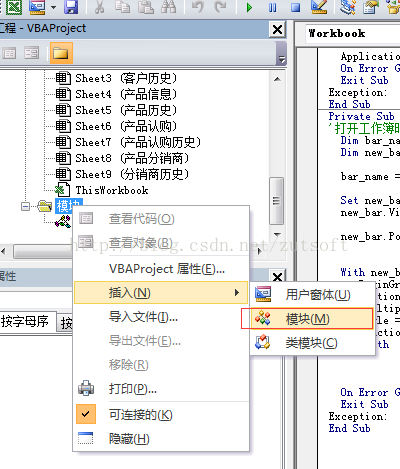400x469 pixels.
Task: Click project tree vertical scrollbar thumb
Action: tap(277, 201)
